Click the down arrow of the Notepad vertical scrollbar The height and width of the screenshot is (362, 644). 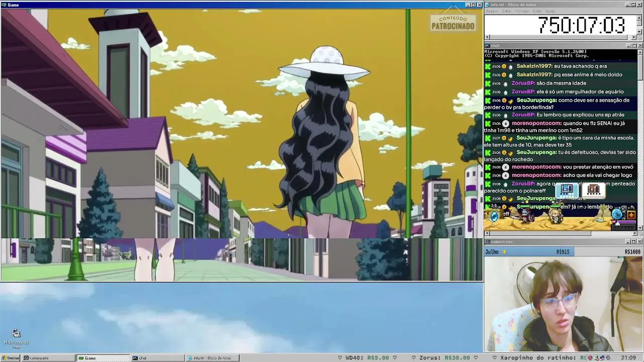[639, 31]
